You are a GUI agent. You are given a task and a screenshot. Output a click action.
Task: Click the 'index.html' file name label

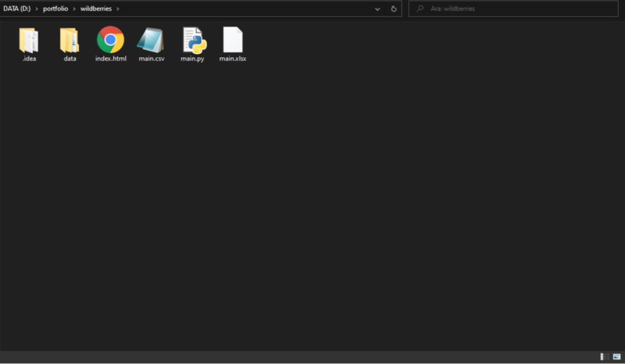pos(111,59)
